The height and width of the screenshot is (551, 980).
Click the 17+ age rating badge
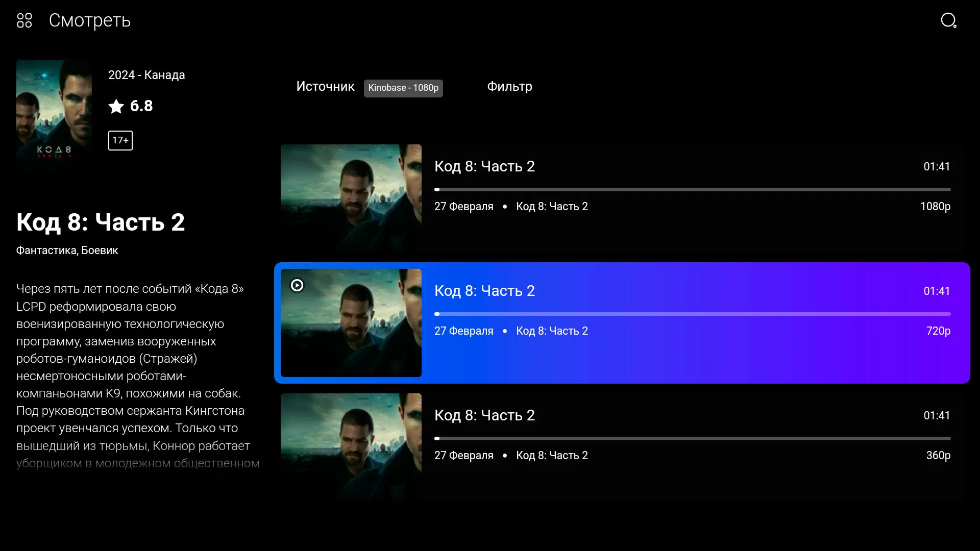(120, 140)
